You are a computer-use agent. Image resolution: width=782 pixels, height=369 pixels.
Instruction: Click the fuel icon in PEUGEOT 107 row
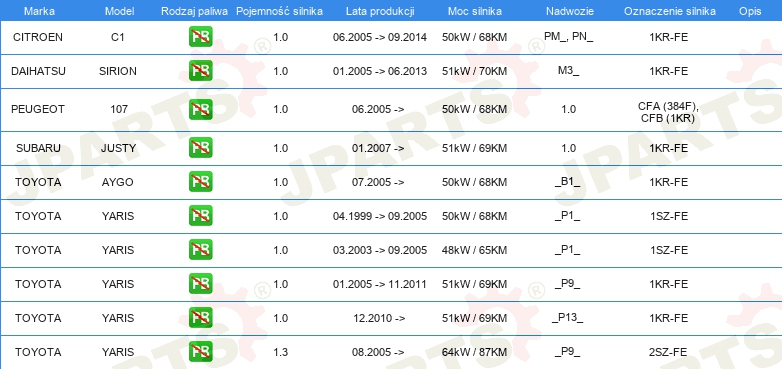click(x=200, y=109)
